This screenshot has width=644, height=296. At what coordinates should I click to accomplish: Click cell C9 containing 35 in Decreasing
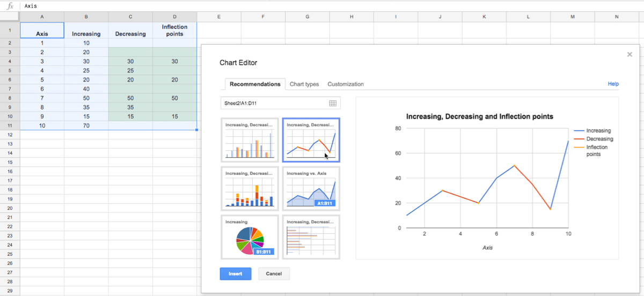tap(130, 107)
